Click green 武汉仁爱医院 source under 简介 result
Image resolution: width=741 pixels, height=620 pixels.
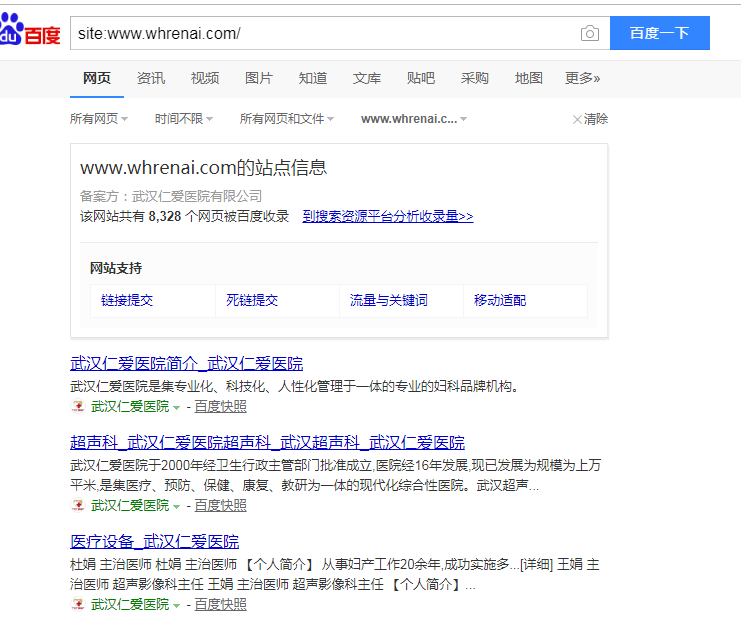point(130,406)
